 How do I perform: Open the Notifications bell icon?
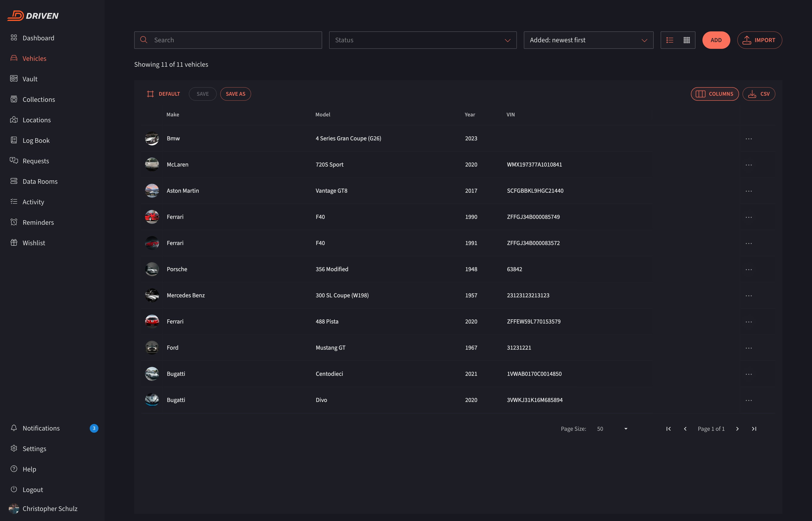click(14, 428)
